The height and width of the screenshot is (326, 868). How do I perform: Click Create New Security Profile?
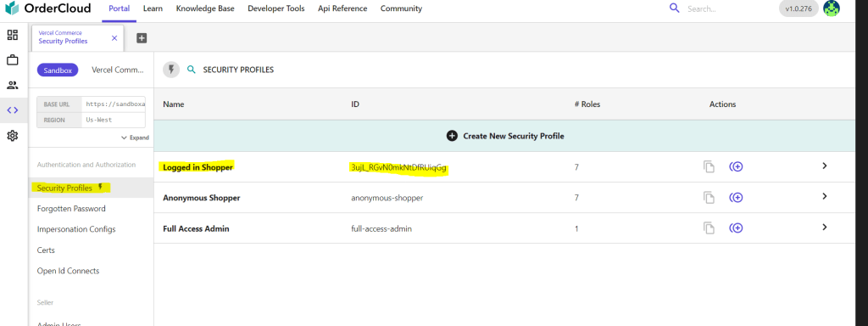(x=505, y=136)
